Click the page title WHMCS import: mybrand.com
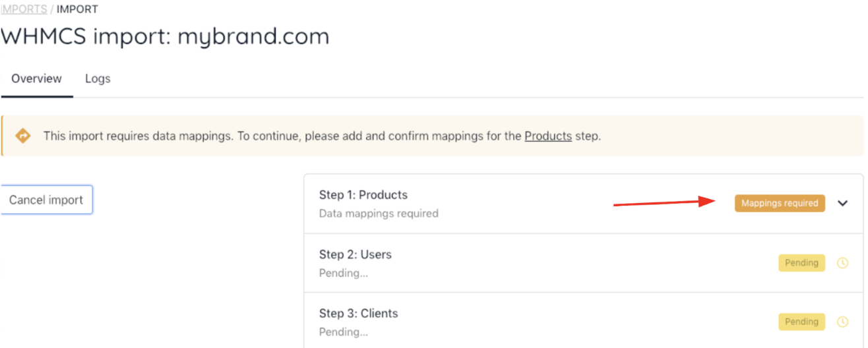This screenshot has width=868, height=348. click(165, 36)
